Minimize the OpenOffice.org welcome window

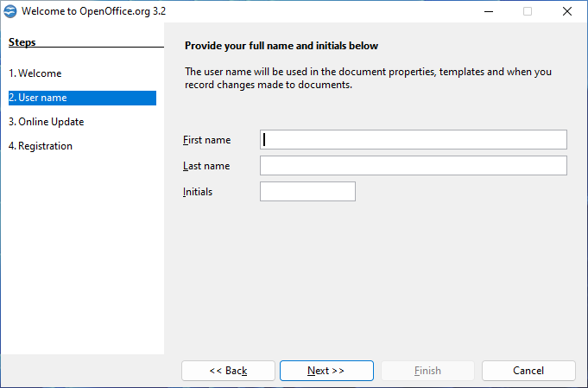click(488, 11)
